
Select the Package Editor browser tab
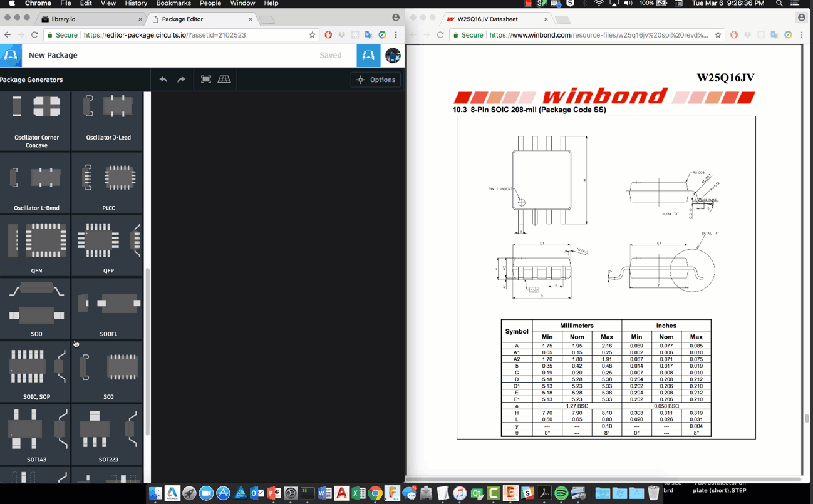point(201,19)
